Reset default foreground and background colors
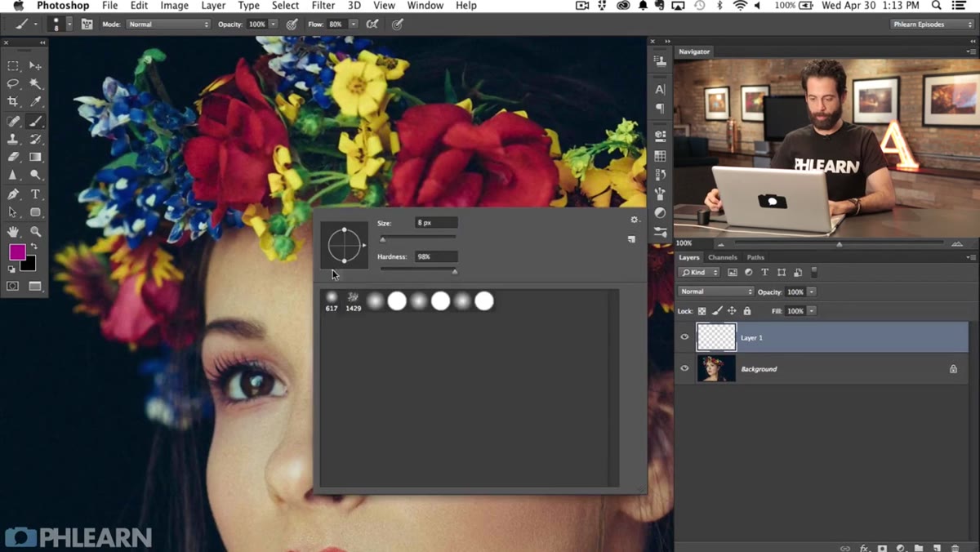The width and height of the screenshot is (980, 552). 11,268
